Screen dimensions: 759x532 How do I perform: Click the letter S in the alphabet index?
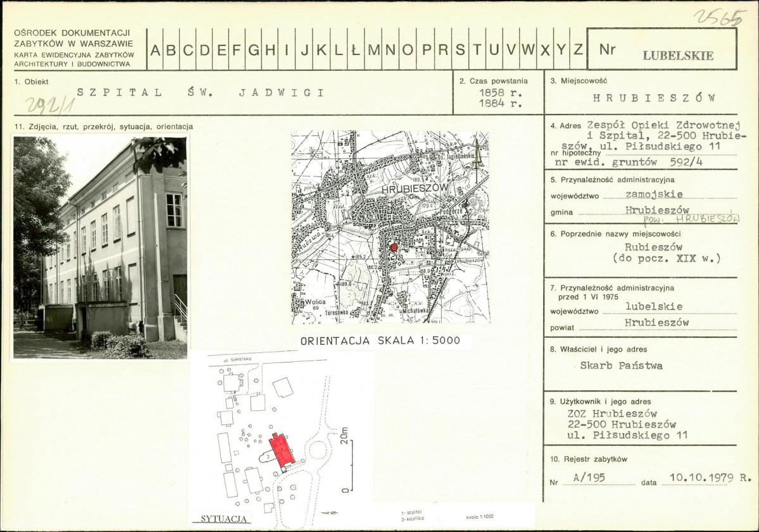click(460, 49)
